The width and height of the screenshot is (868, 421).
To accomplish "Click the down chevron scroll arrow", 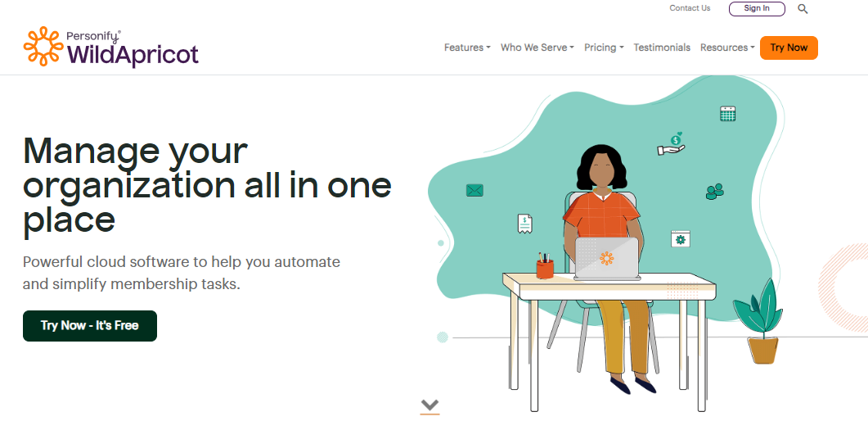I will pyautogui.click(x=430, y=405).
